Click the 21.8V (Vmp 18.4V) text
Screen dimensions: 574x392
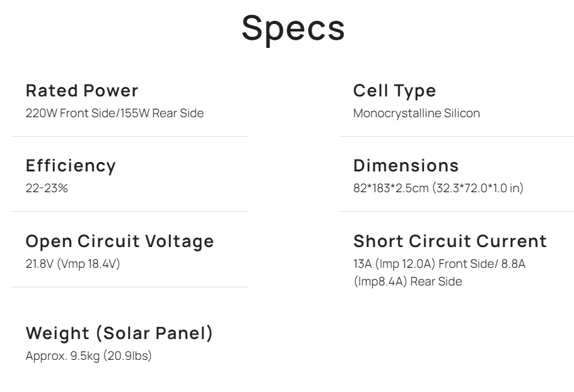coord(73,263)
